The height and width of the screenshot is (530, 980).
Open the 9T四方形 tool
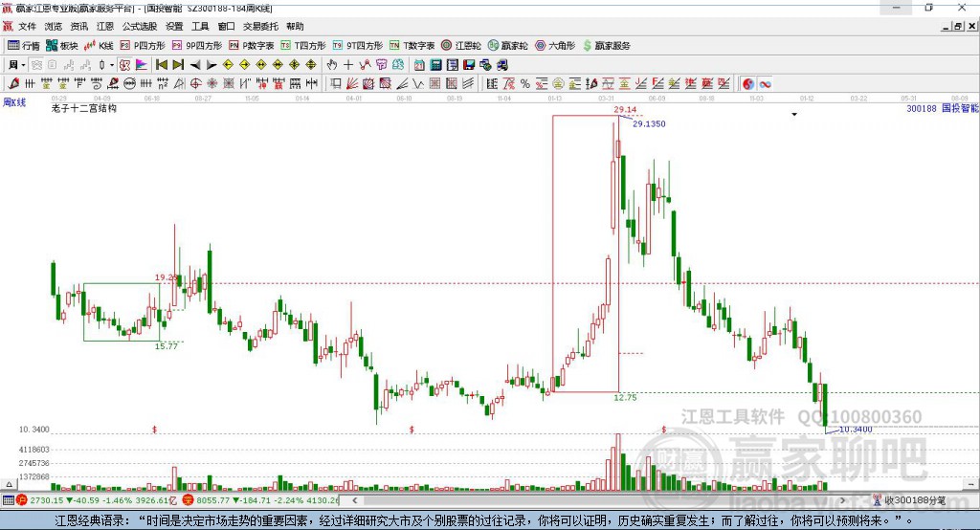tap(358, 46)
